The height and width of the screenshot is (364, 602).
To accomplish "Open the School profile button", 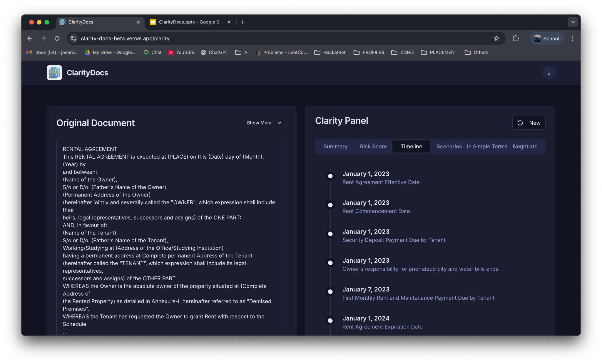I will [x=546, y=38].
